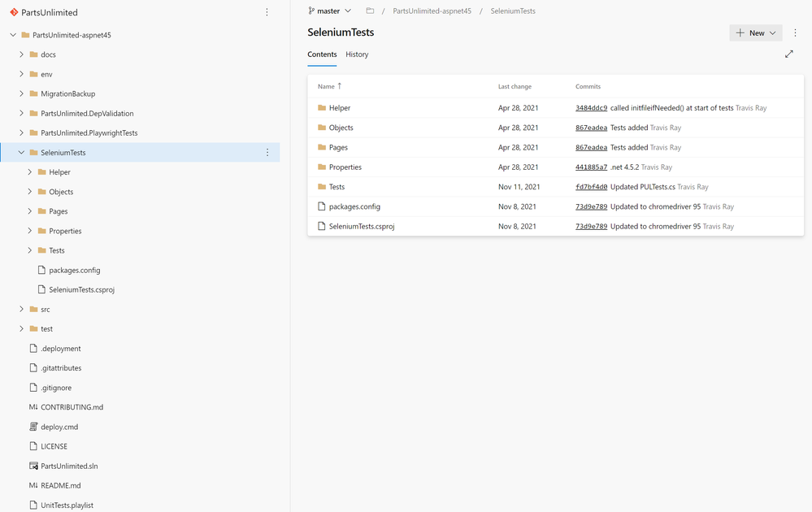Screen dimensions: 812x512
Task: Click the SeleniumTests.csproj file icon in table
Action: [322, 226]
